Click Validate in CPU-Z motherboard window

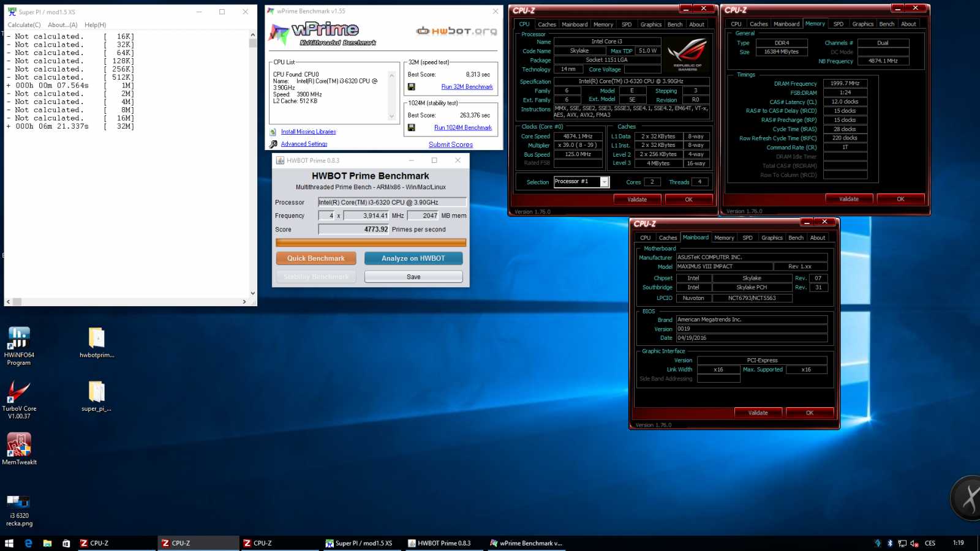(758, 413)
